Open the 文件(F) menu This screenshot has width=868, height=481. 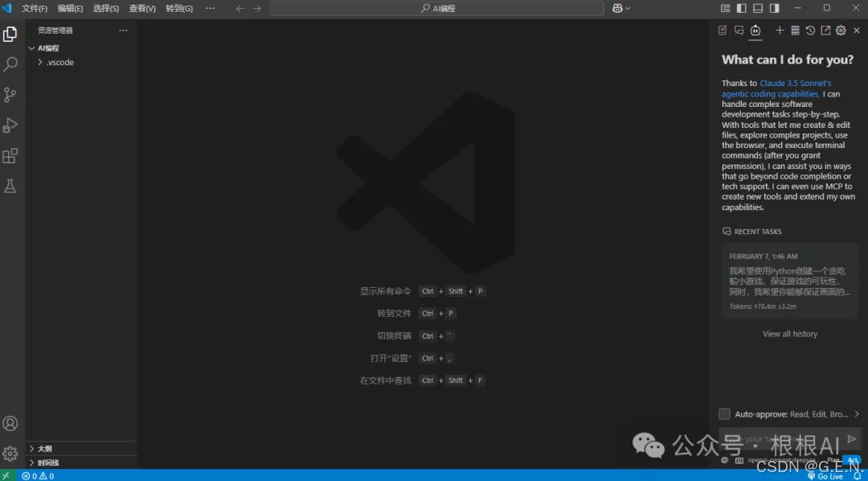point(35,8)
